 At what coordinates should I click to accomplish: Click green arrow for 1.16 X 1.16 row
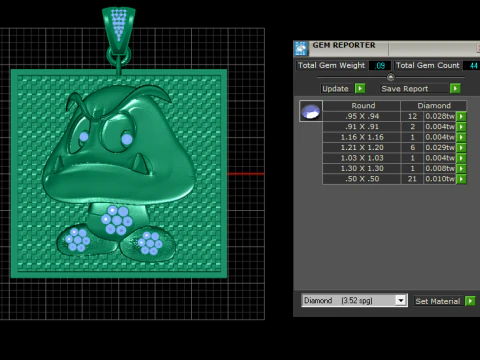coord(461,137)
